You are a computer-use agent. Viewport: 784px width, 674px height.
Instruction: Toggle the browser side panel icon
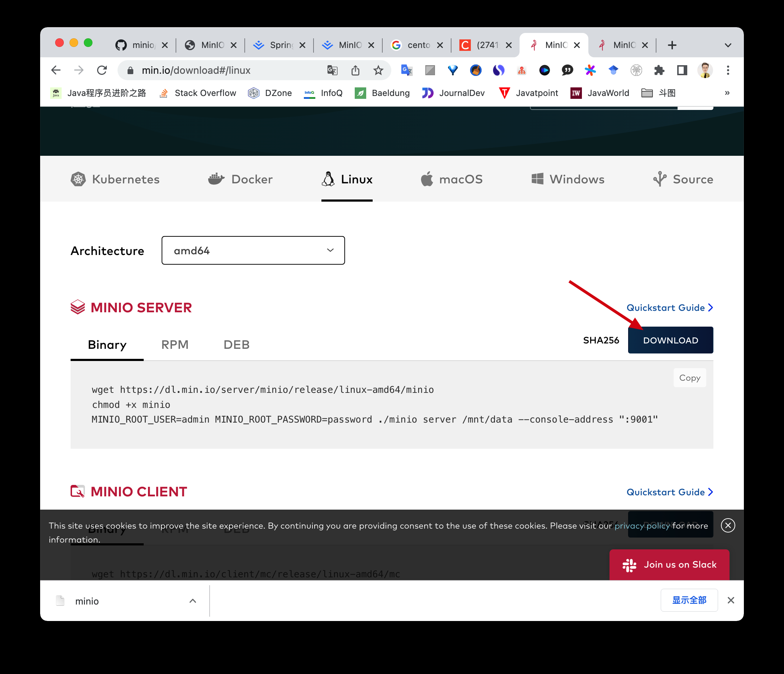point(682,70)
